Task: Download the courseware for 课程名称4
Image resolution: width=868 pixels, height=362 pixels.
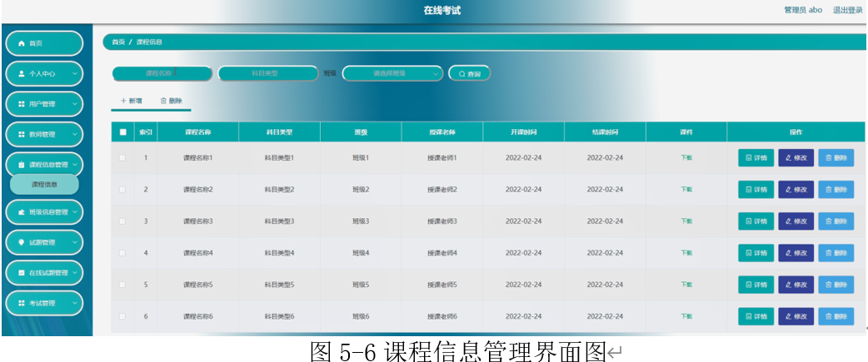Action: pos(686,253)
